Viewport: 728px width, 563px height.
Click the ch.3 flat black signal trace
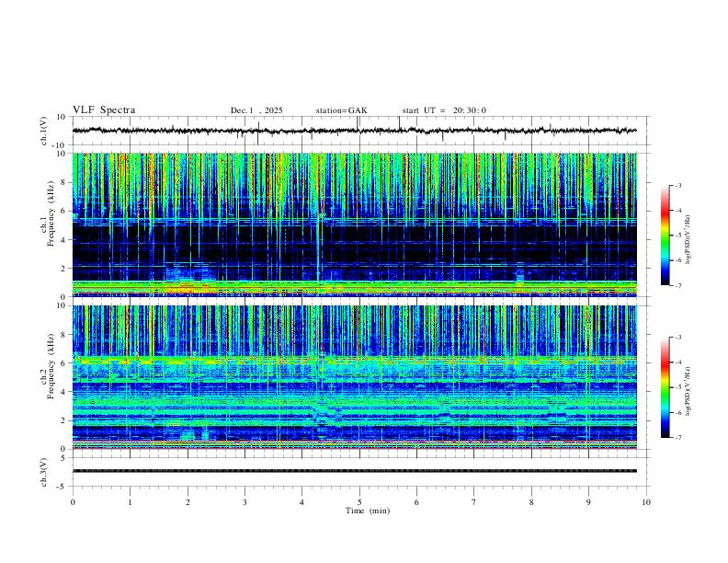tap(354, 471)
